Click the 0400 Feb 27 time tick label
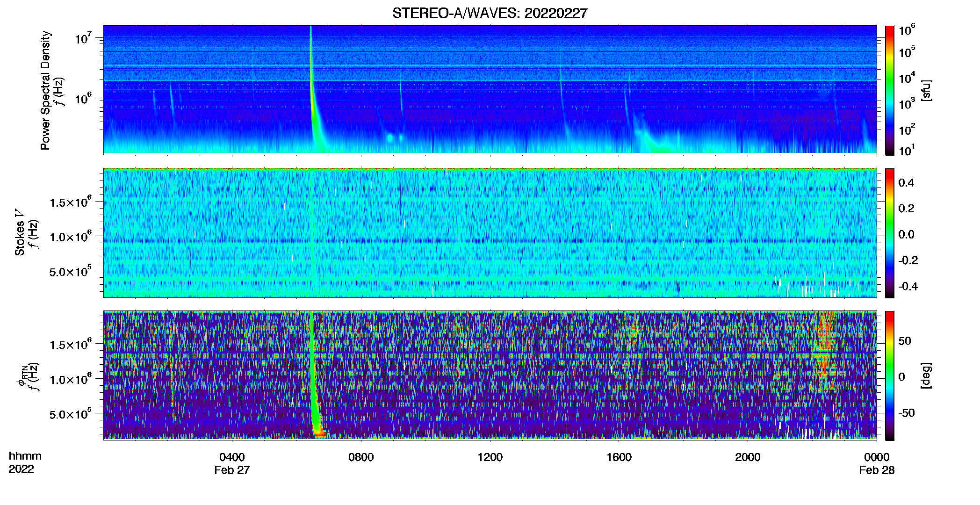Screen dimensions: 980x505 (232, 463)
